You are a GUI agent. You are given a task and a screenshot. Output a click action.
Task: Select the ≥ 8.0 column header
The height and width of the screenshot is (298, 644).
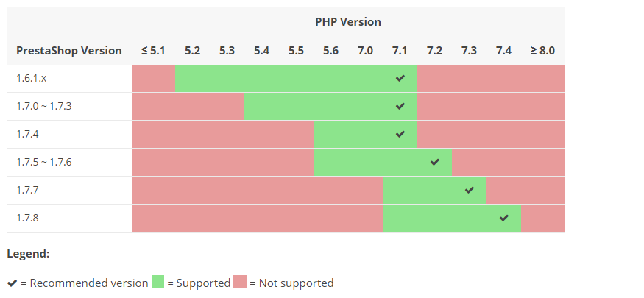coord(542,51)
